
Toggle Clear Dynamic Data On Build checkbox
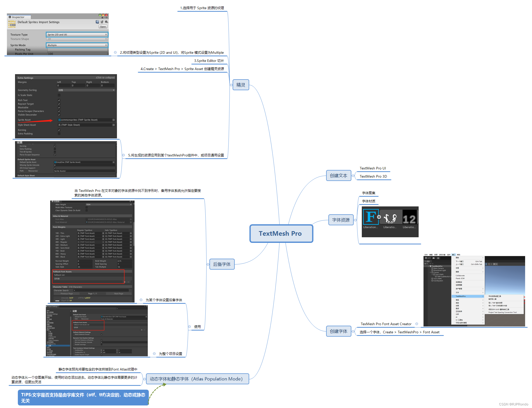[87, 210]
